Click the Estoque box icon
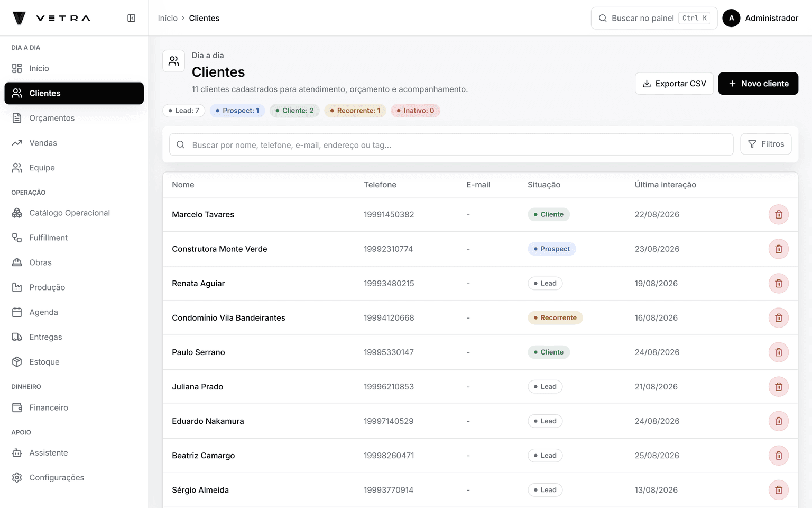 (17, 362)
